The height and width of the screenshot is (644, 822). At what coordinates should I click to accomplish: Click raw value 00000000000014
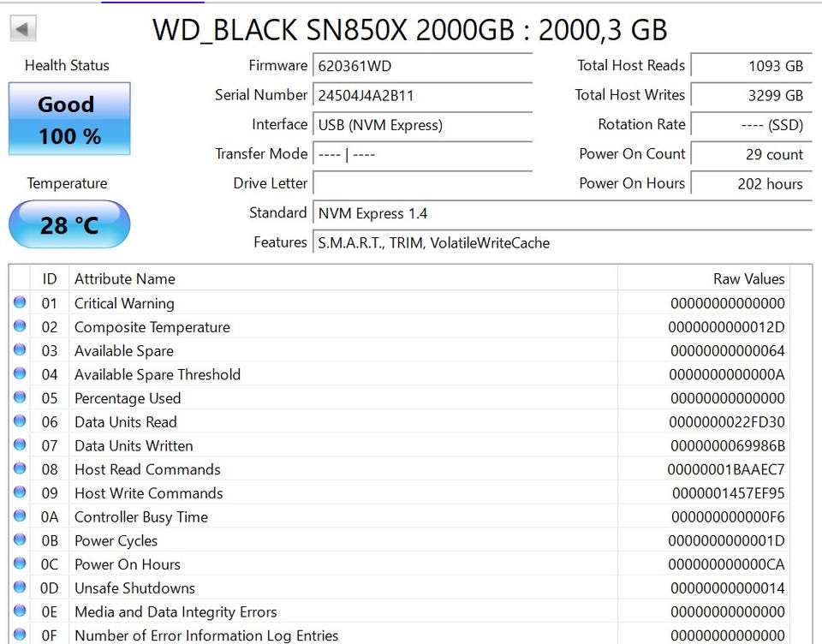pyautogui.click(x=728, y=587)
